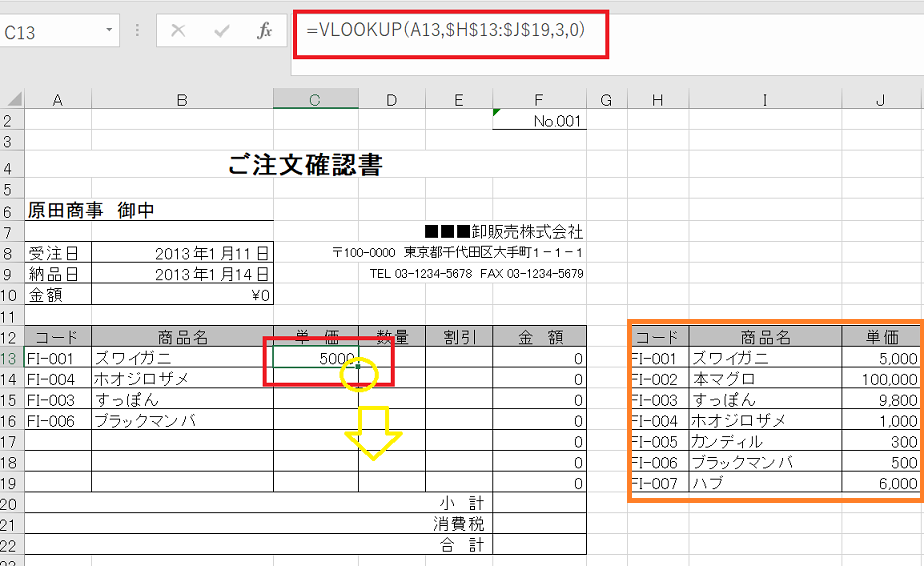Click the Select All corner triangle
924x566 pixels.
(14, 99)
